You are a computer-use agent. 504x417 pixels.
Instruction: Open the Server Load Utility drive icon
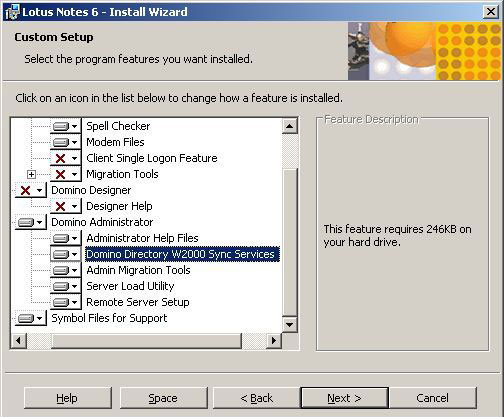66,286
